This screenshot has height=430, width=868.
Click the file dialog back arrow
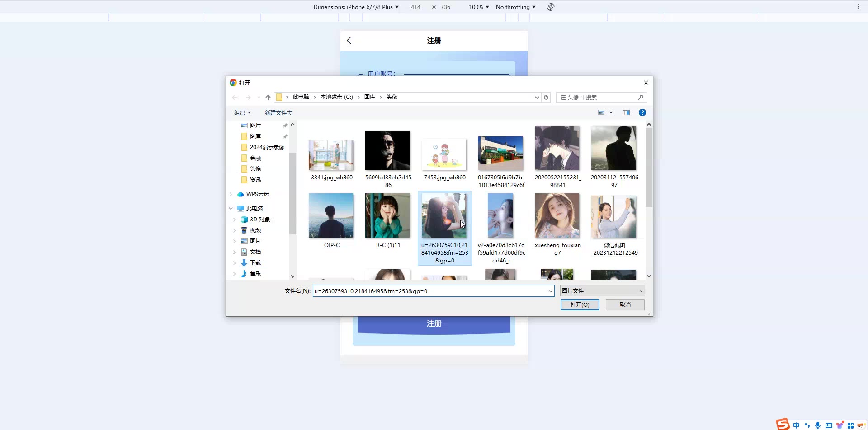point(235,98)
